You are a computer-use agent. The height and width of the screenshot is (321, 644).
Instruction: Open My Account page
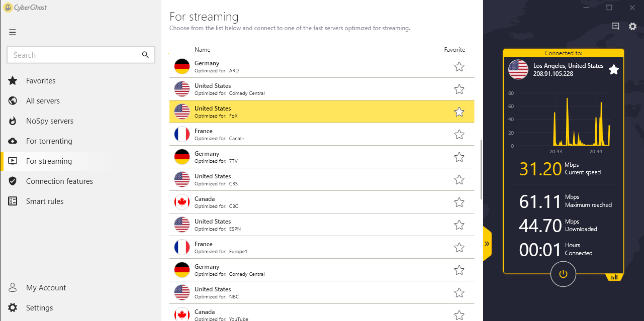46,288
